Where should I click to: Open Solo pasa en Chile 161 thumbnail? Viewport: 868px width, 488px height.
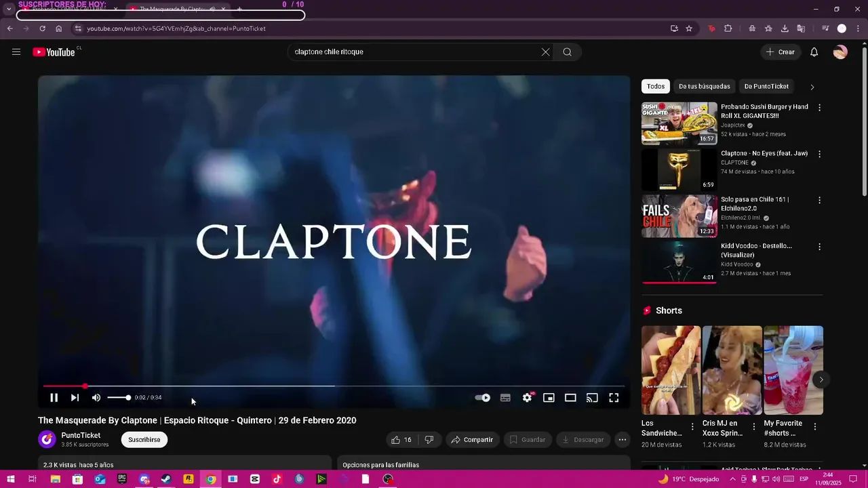tap(679, 216)
